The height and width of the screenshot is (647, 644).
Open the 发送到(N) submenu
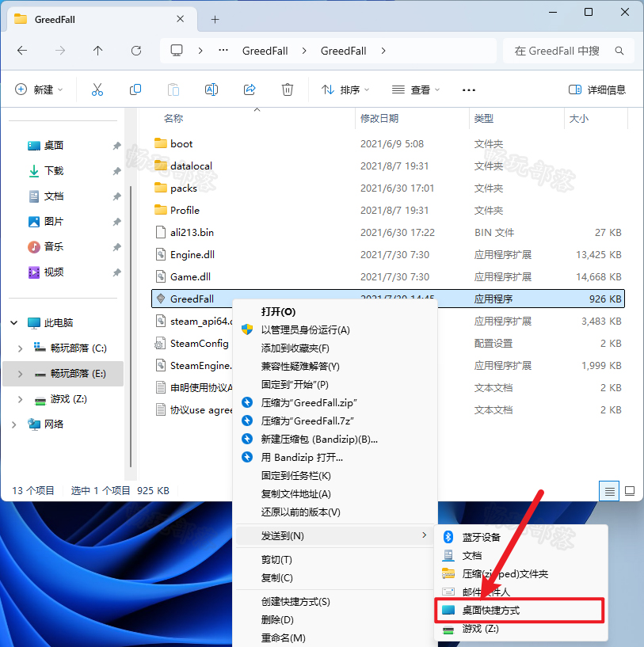pos(335,535)
